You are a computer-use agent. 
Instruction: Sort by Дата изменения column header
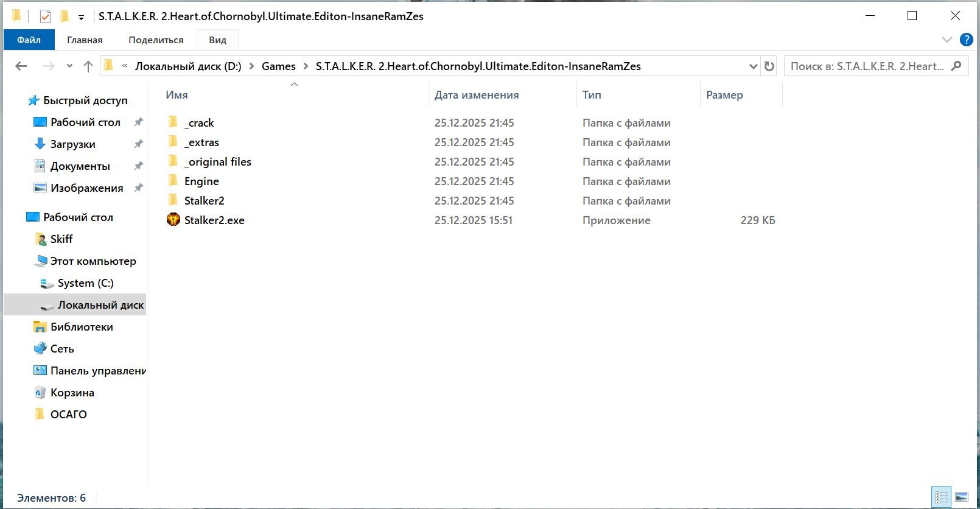point(477,95)
